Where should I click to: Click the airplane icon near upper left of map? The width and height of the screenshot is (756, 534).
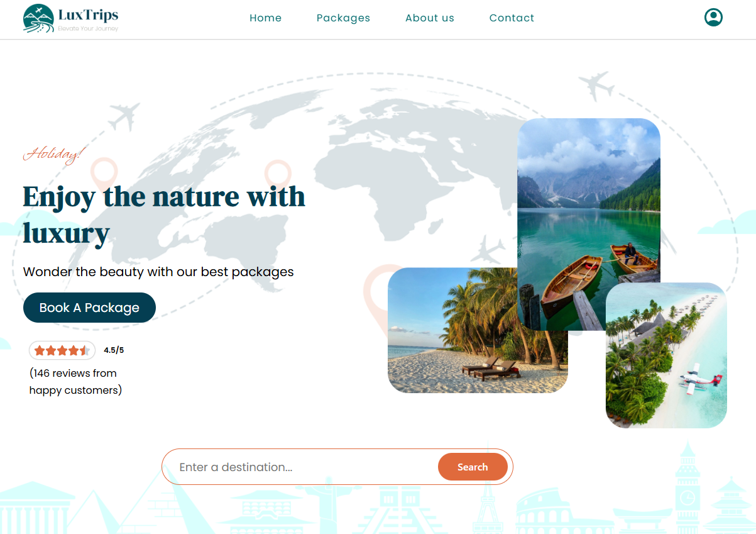coord(124,116)
